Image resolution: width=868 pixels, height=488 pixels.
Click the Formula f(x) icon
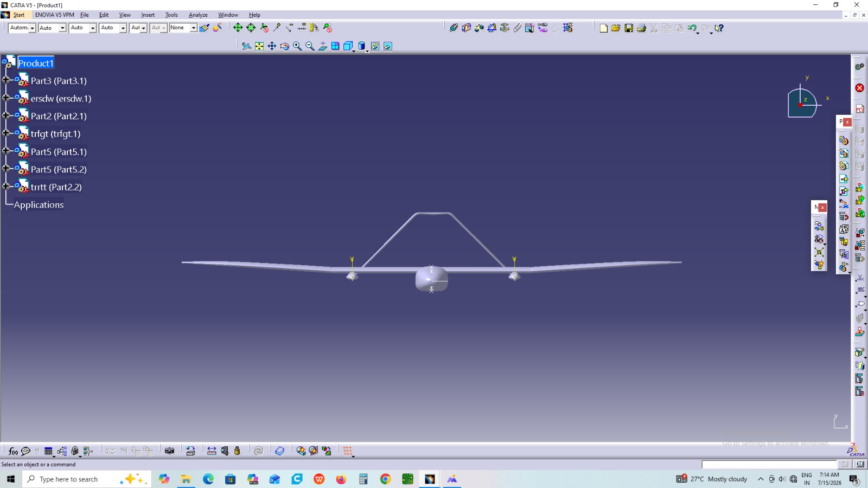point(13,451)
